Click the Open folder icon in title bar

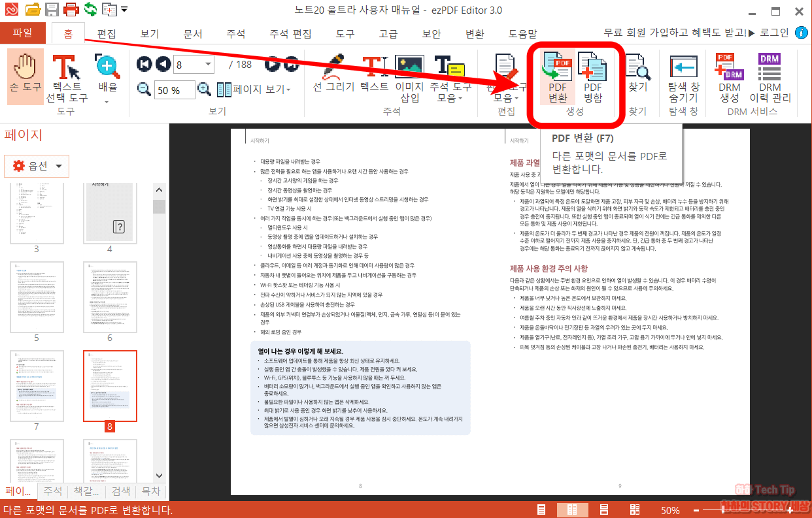(x=32, y=10)
